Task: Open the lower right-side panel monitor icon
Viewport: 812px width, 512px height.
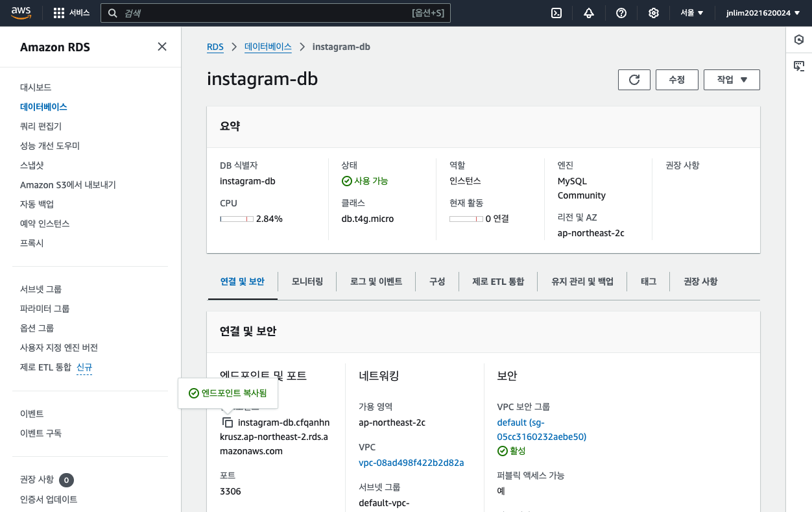Action: click(799, 66)
